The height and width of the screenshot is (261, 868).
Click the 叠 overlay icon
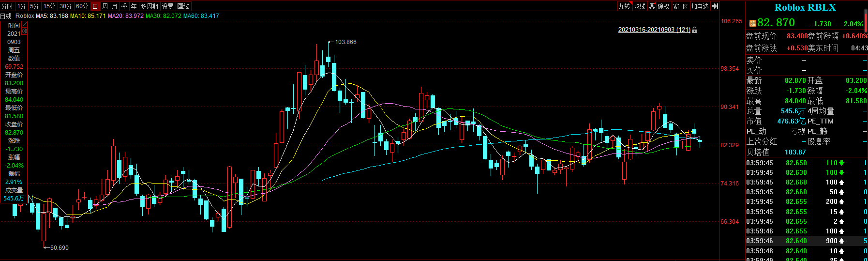pos(652,6)
